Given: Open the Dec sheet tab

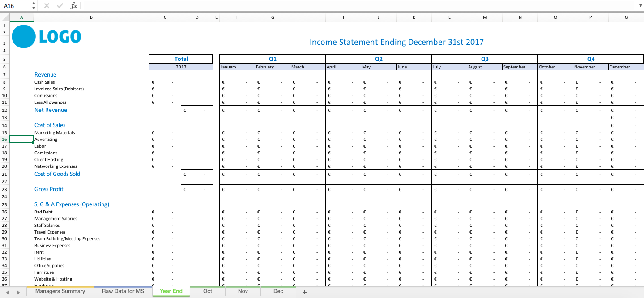Looking at the screenshot, I should pos(277,291).
